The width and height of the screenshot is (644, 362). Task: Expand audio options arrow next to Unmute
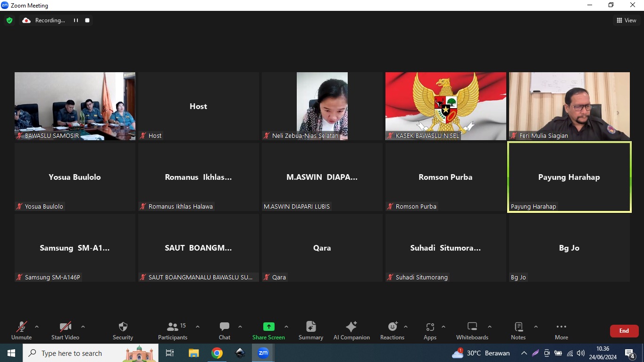(37, 327)
